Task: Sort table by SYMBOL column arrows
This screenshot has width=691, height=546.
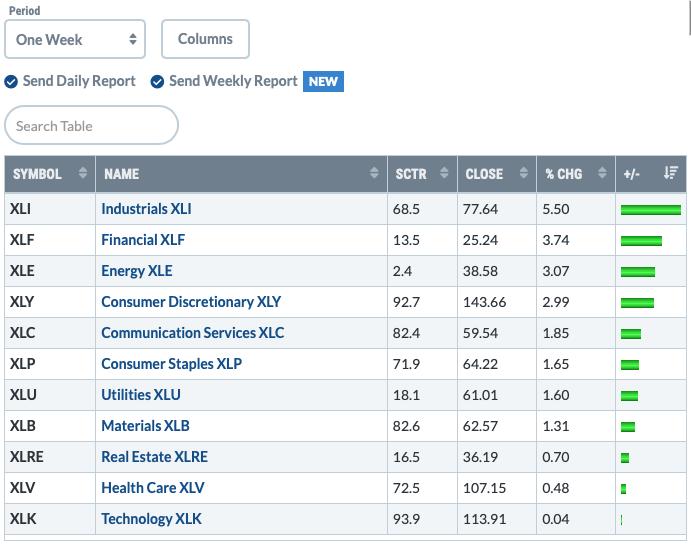Action: pyautogui.click(x=82, y=173)
